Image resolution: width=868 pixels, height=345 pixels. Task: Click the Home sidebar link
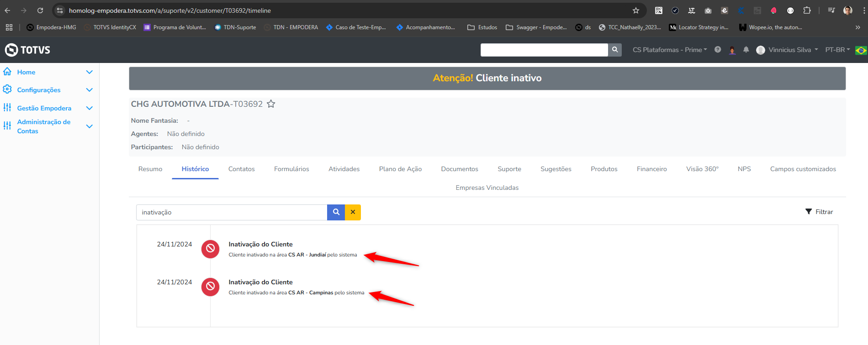tap(26, 72)
